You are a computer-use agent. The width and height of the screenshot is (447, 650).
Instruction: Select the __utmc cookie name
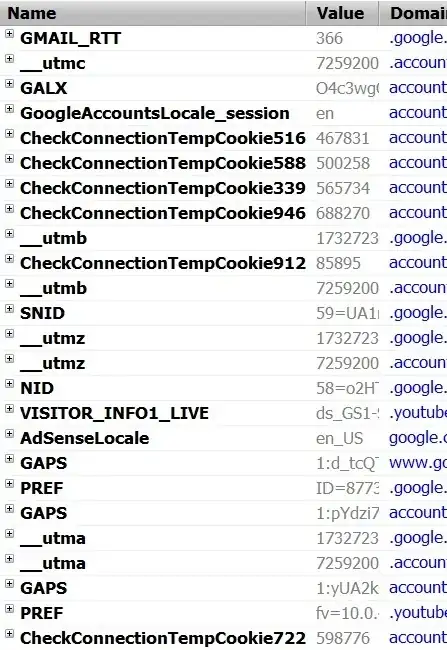(53, 63)
